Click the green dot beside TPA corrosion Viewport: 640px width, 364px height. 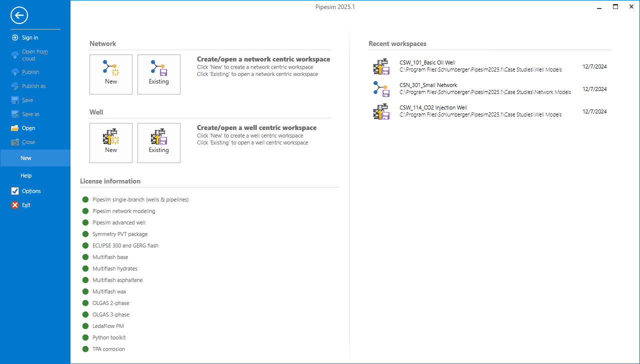[85, 349]
